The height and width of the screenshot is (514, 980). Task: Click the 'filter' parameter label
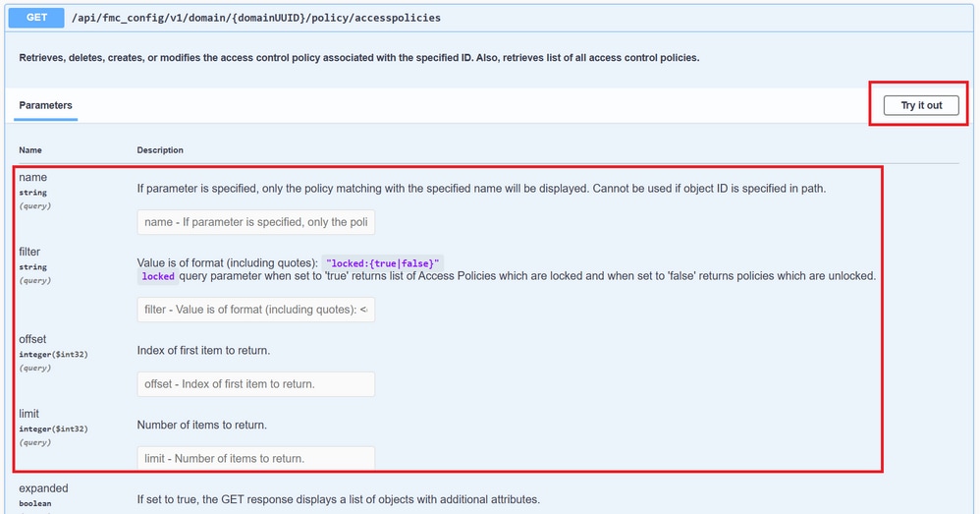[x=29, y=252]
